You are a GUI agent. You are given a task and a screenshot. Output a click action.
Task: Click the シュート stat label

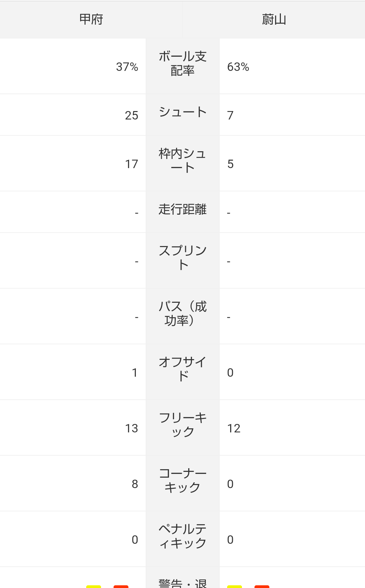[182, 112]
